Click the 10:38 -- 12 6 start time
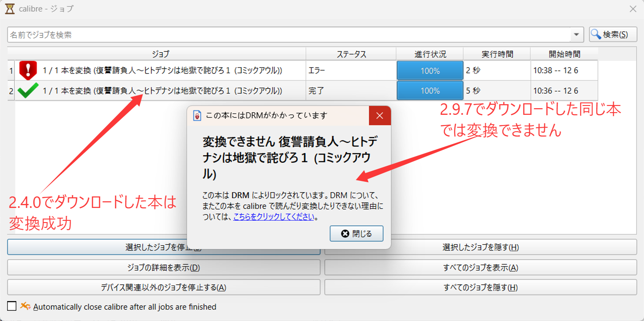The width and height of the screenshot is (644, 321). point(564,70)
